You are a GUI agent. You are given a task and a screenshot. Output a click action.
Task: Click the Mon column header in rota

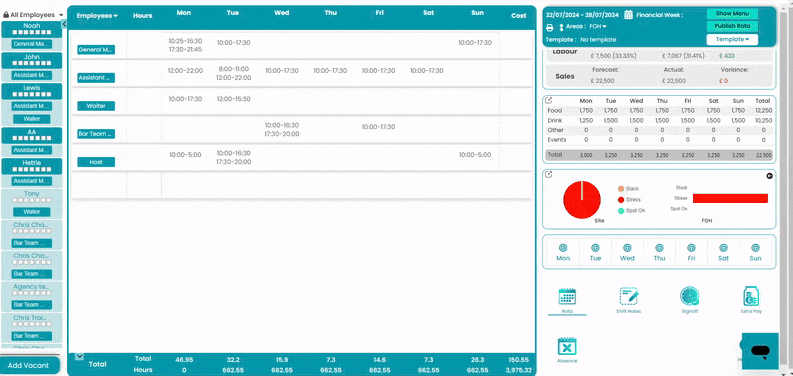pos(184,13)
